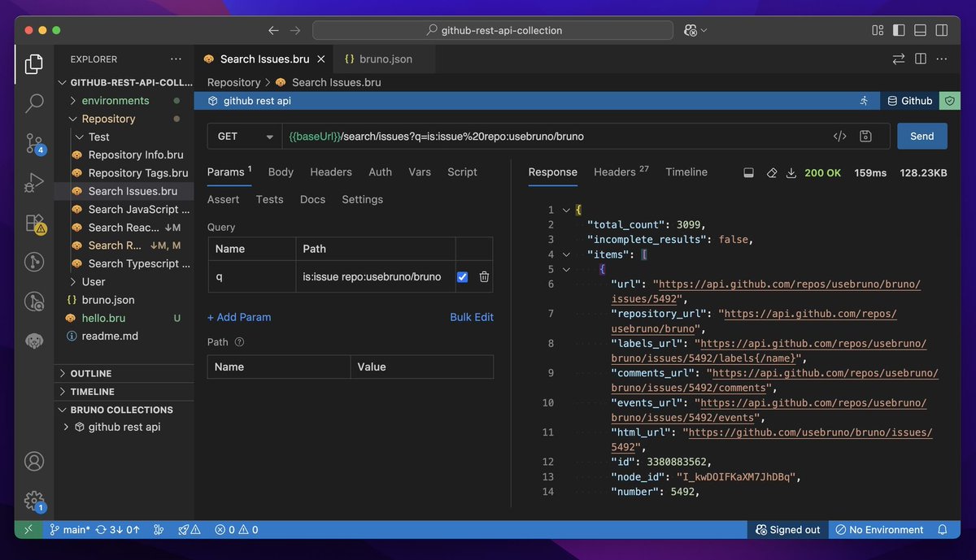Screen dimensions: 976x560
Task: Open the Body tab
Action: [x=281, y=171]
